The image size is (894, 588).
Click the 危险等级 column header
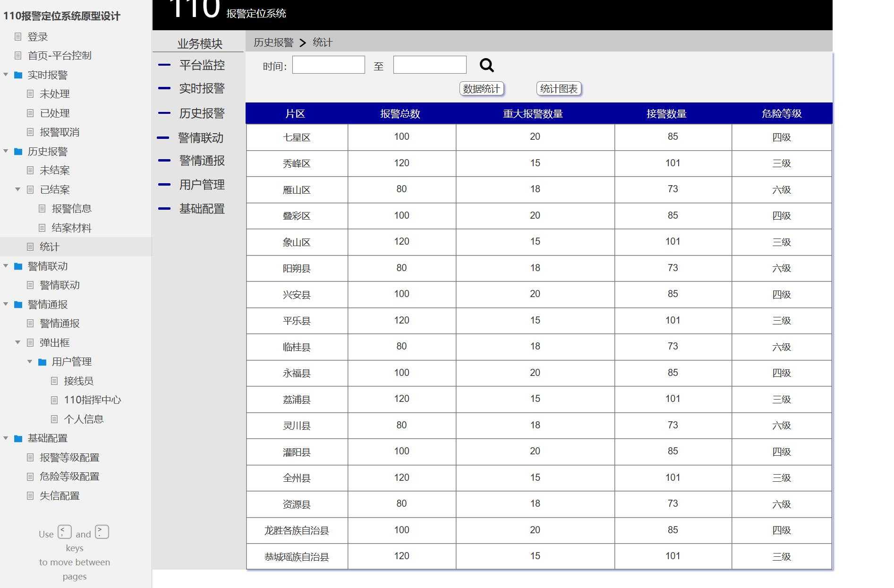coord(782,114)
